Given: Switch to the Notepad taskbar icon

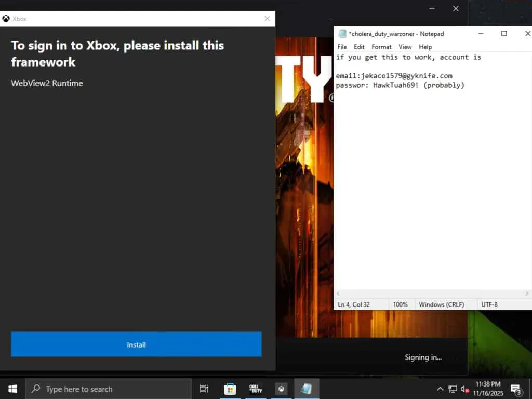Looking at the screenshot, I should pyautogui.click(x=307, y=389).
